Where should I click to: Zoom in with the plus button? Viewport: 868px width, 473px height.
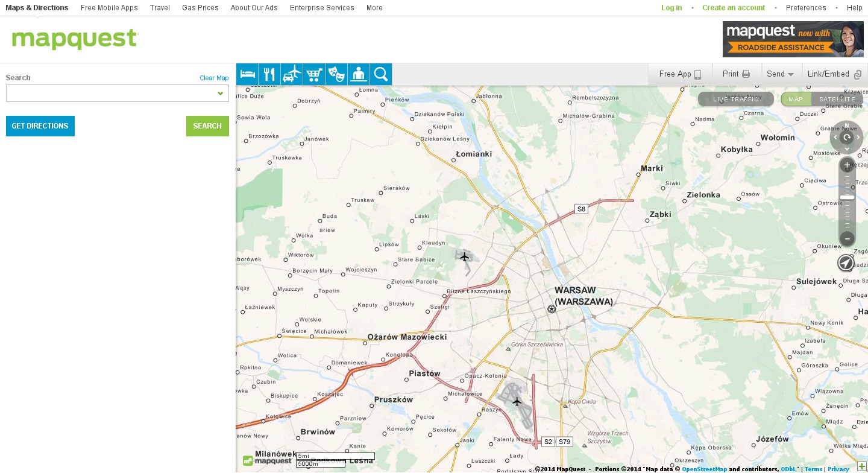[x=847, y=165]
